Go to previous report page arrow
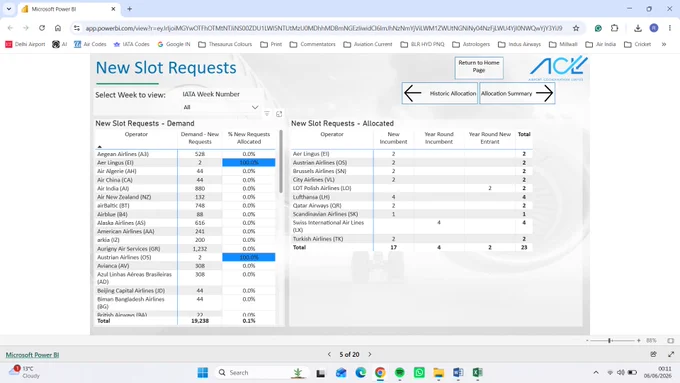680x383 pixels. click(x=329, y=354)
